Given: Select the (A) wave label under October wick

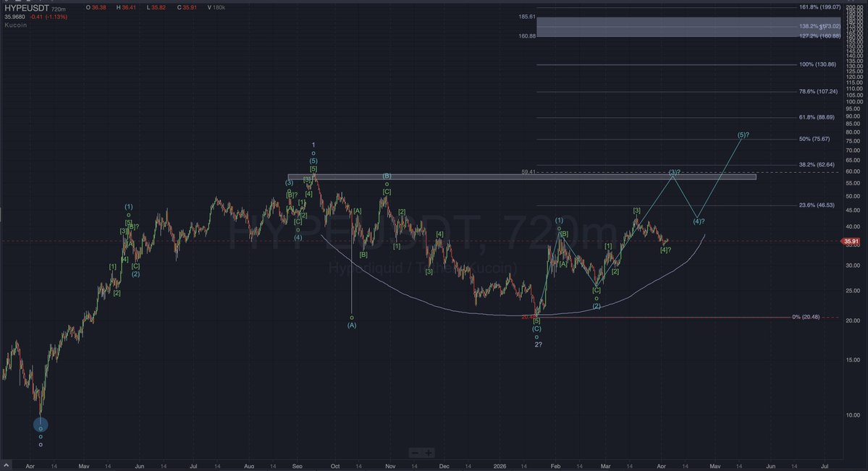Looking at the screenshot, I should pyautogui.click(x=352, y=326).
